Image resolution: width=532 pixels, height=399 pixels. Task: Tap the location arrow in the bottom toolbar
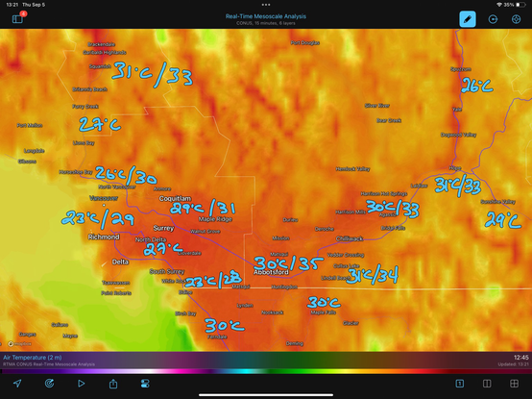(17, 384)
